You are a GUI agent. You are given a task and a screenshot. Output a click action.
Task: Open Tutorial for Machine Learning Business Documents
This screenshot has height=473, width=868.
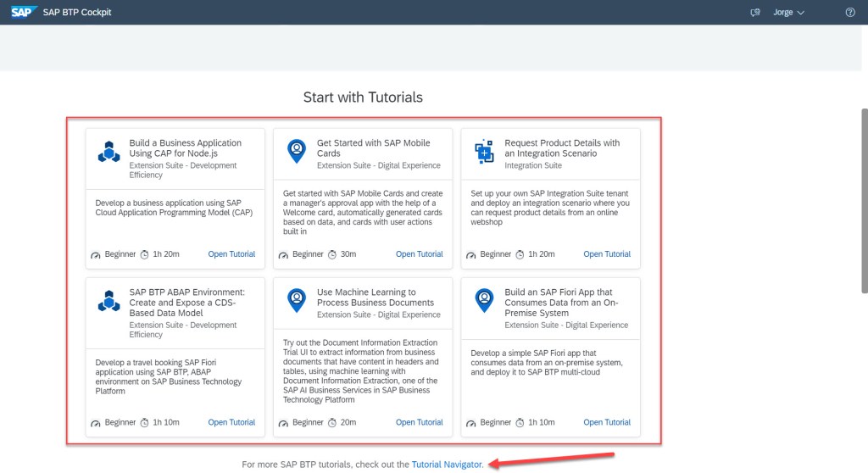[419, 422]
